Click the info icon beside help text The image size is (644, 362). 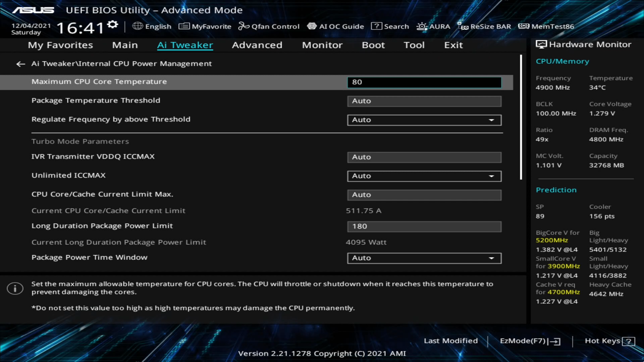(x=15, y=288)
